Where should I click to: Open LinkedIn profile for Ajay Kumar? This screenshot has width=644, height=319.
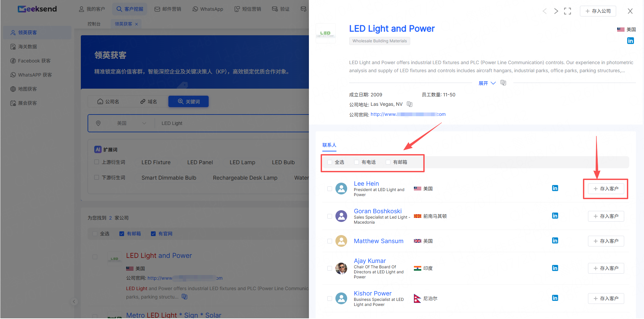click(555, 268)
